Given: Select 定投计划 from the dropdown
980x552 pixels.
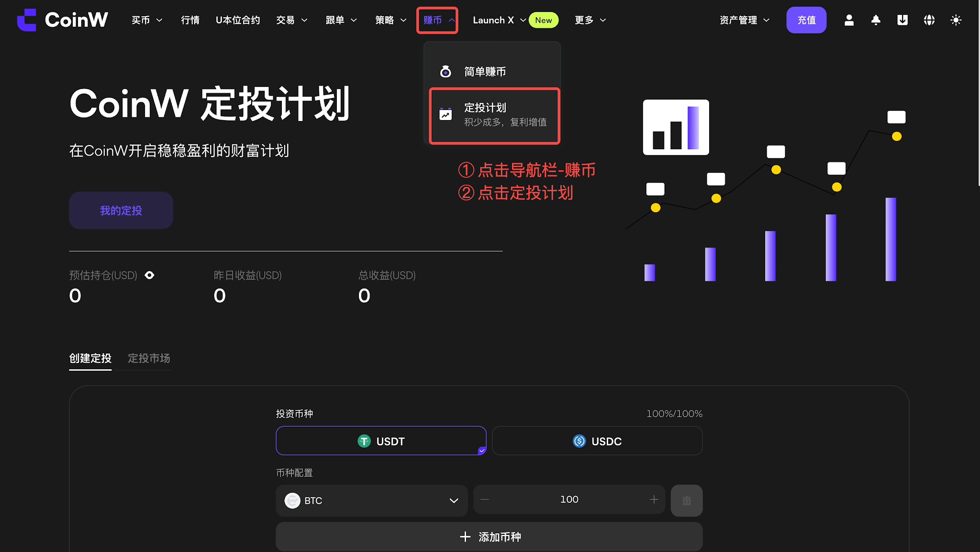Looking at the screenshot, I should coord(494,115).
